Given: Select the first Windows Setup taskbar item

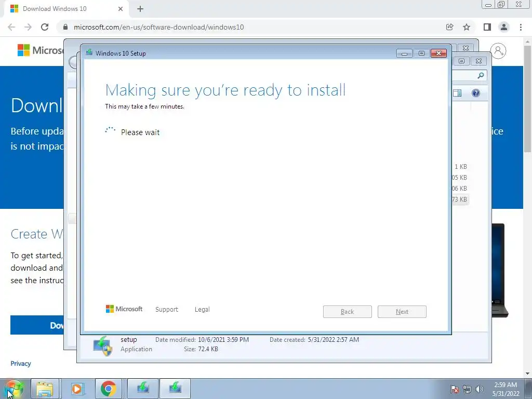Looking at the screenshot, I should pyautogui.click(x=143, y=389).
